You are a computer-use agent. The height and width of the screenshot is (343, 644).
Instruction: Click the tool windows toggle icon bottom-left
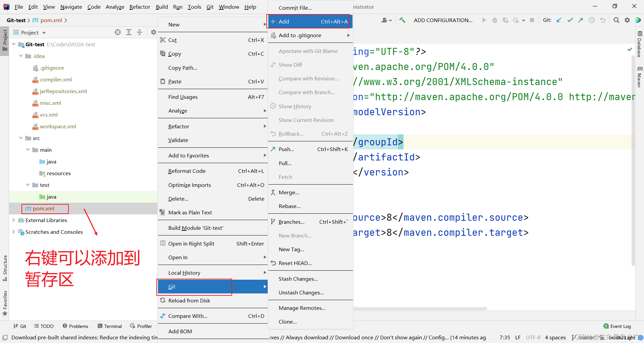point(5,337)
